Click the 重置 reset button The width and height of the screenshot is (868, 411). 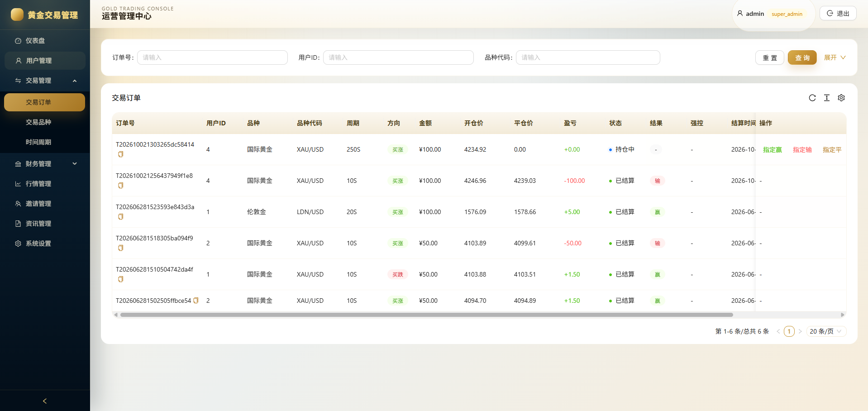769,57
